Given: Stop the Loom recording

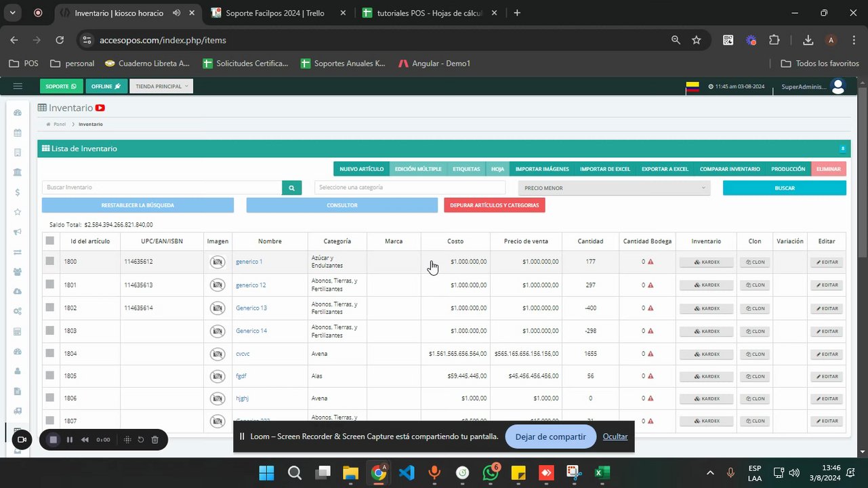Looking at the screenshot, I should (x=54, y=440).
